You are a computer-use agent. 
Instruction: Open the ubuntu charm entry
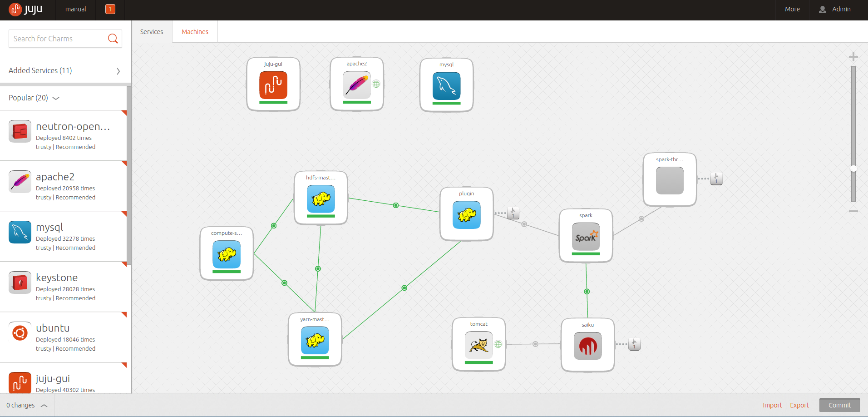coord(64,337)
